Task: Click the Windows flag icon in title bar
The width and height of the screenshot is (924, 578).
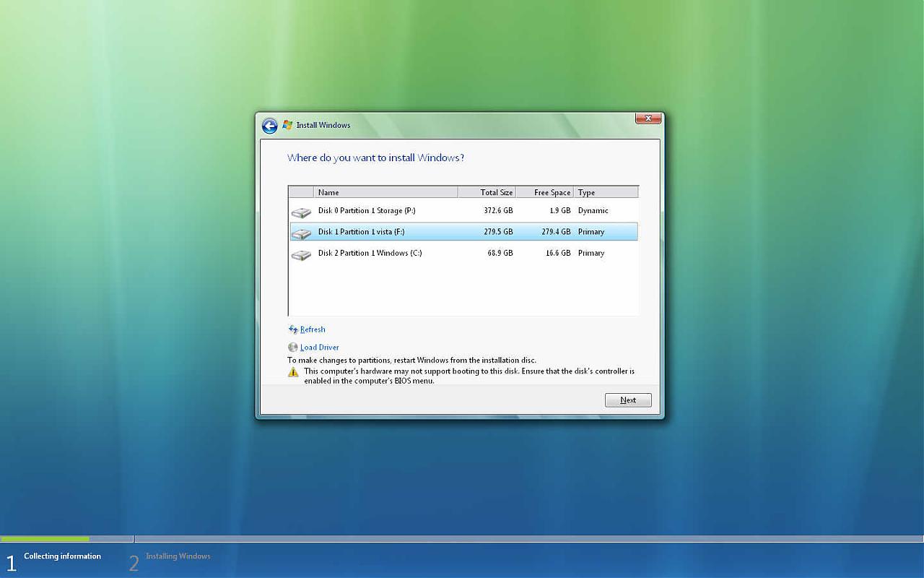Action: [287, 125]
